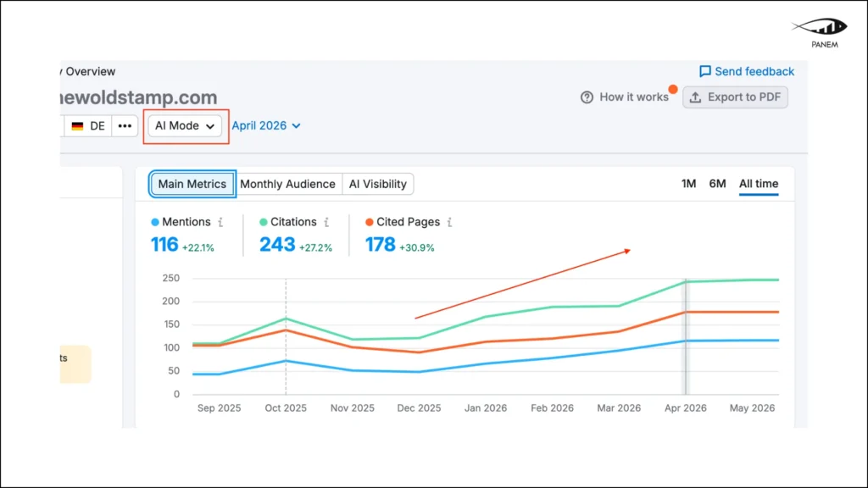Click the chevron next to April 2026
The height and width of the screenshot is (488, 868).
coord(296,126)
